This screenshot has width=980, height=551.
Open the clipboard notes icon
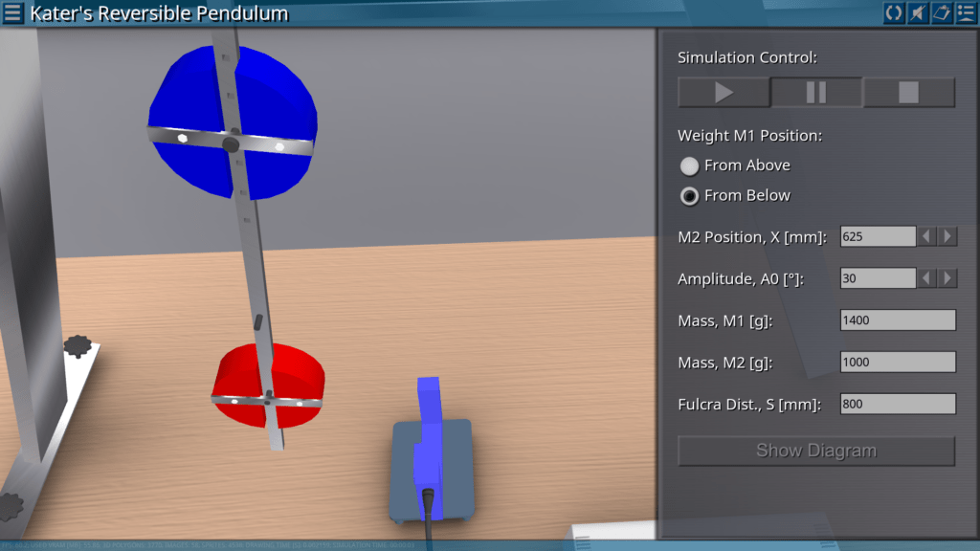tap(941, 12)
